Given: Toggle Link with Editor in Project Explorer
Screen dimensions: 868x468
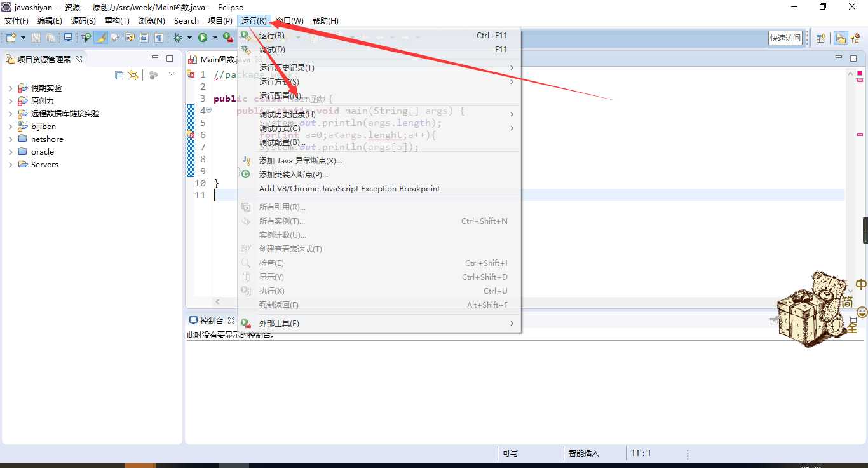Looking at the screenshot, I should [133, 75].
